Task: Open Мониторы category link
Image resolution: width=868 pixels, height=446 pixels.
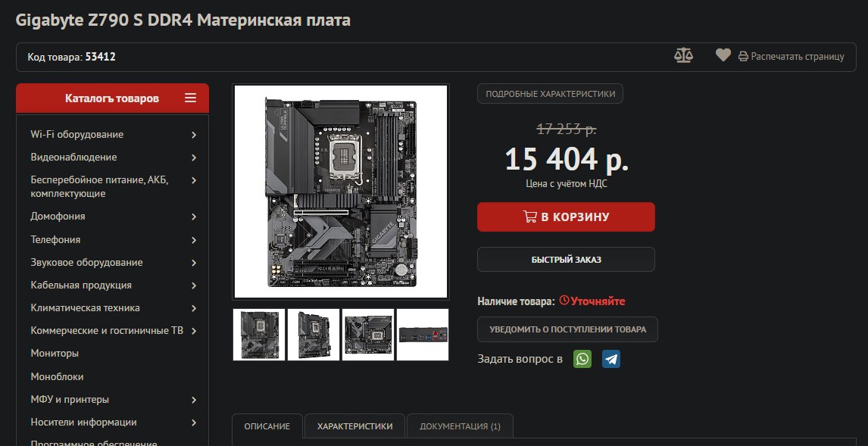Action: [x=55, y=353]
